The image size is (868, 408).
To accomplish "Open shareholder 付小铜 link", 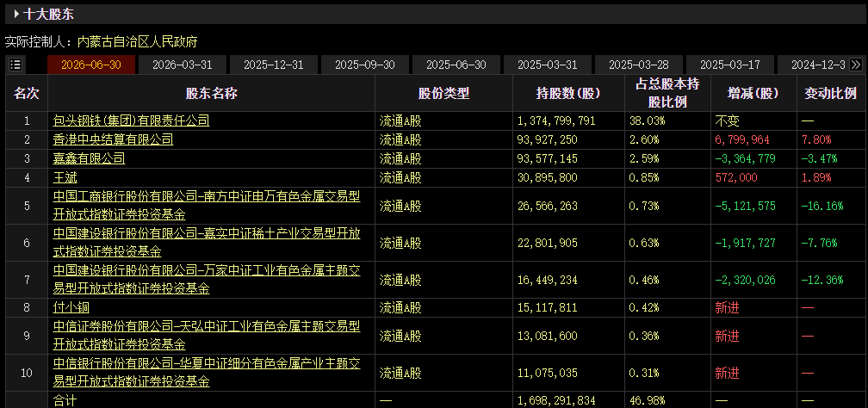I will pyautogui.click(x=71, y=308).
